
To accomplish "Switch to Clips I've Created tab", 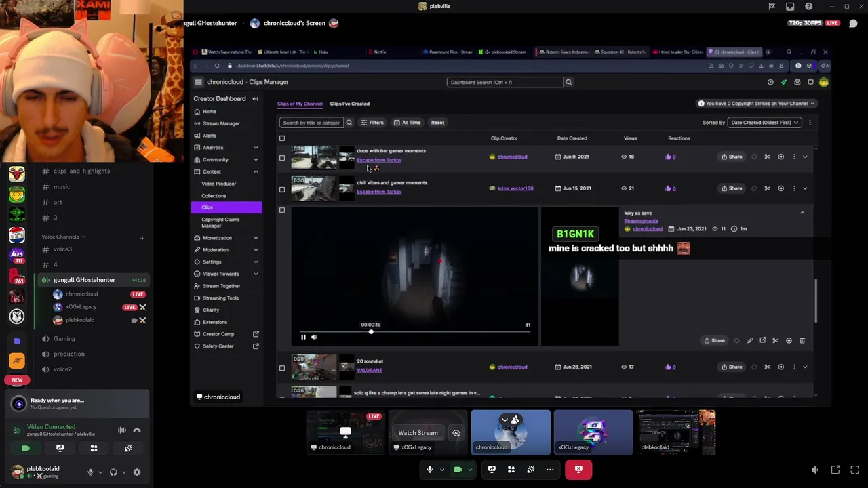I will point(350,104).
